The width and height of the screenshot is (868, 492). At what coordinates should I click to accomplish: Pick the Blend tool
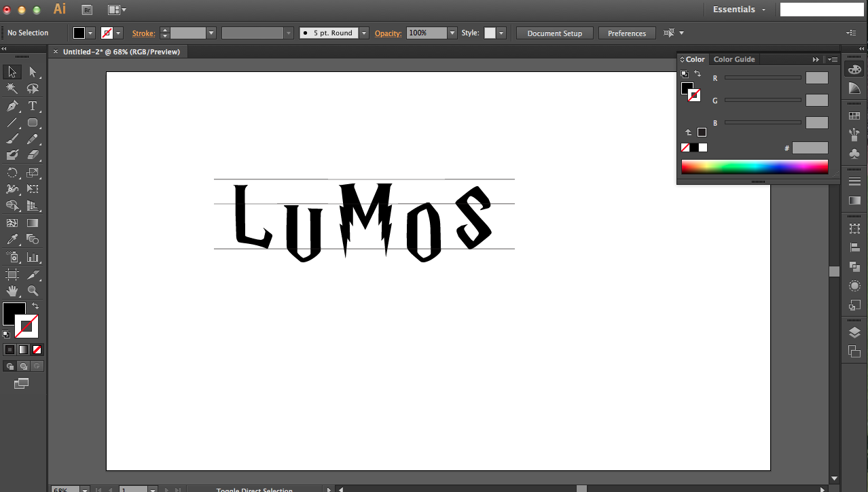point(33,239)
